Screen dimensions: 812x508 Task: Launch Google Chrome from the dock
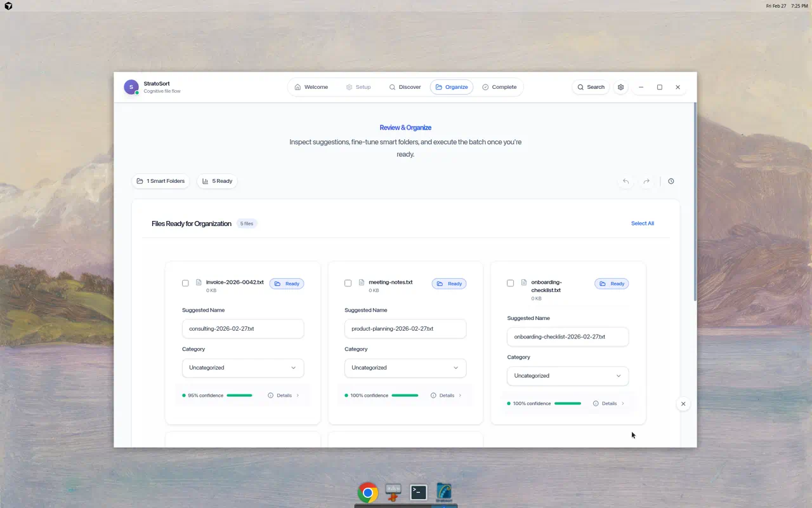click(367, 492)
